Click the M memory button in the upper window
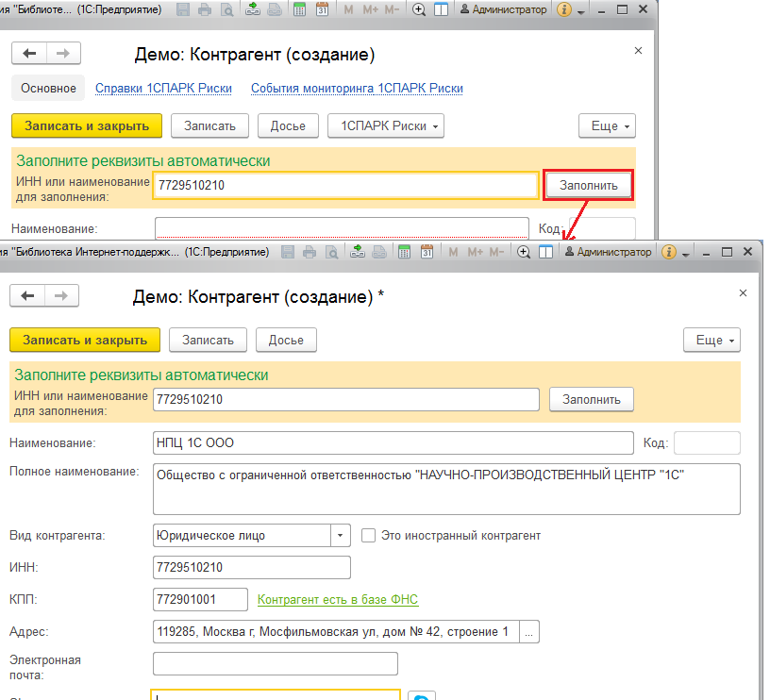 (348, 9)
